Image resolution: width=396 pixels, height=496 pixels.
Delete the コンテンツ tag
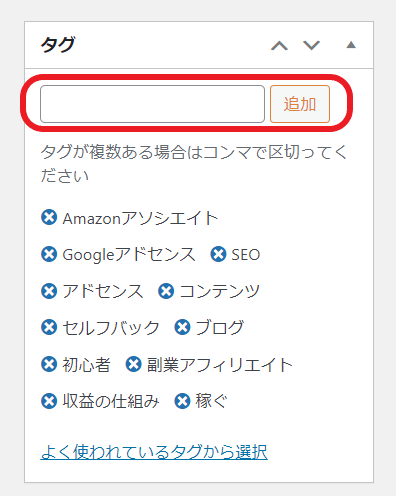point(166,291)
